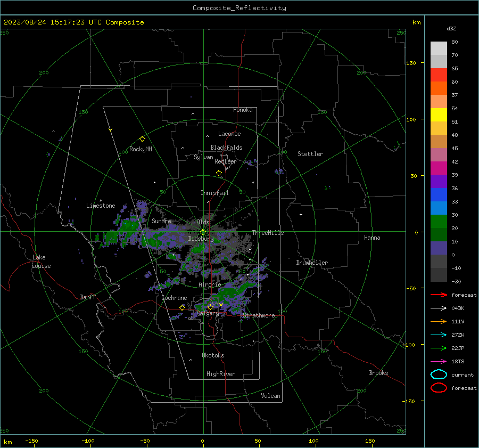The height and width of the screenshot is (448, 479).
Task: Click the 'current' legend label
Action: (x=463, y=375)
